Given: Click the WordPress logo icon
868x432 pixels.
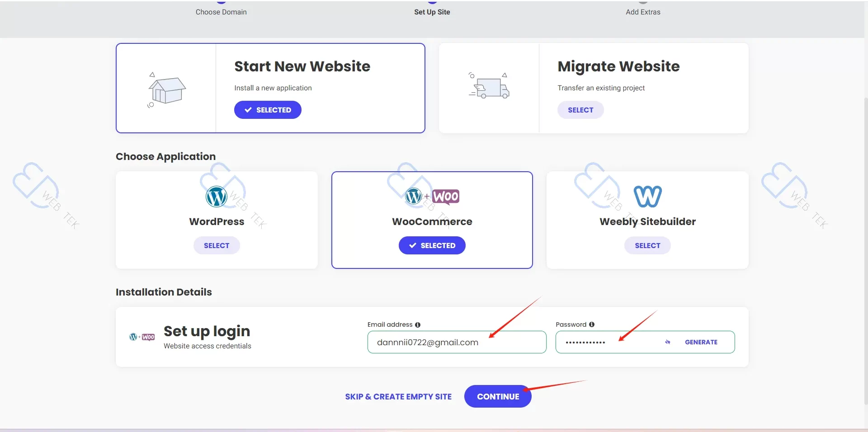Looking at the screenshot, I should click(x=217, y=197).
